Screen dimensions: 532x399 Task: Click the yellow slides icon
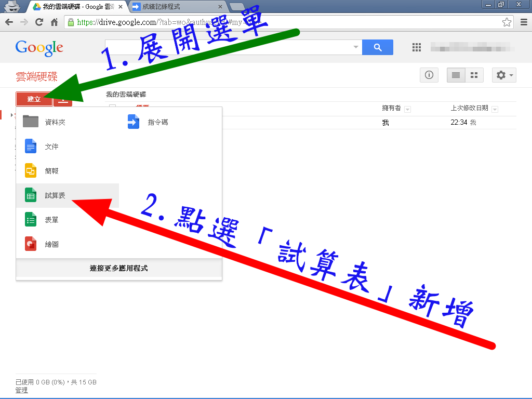point(31,170)
